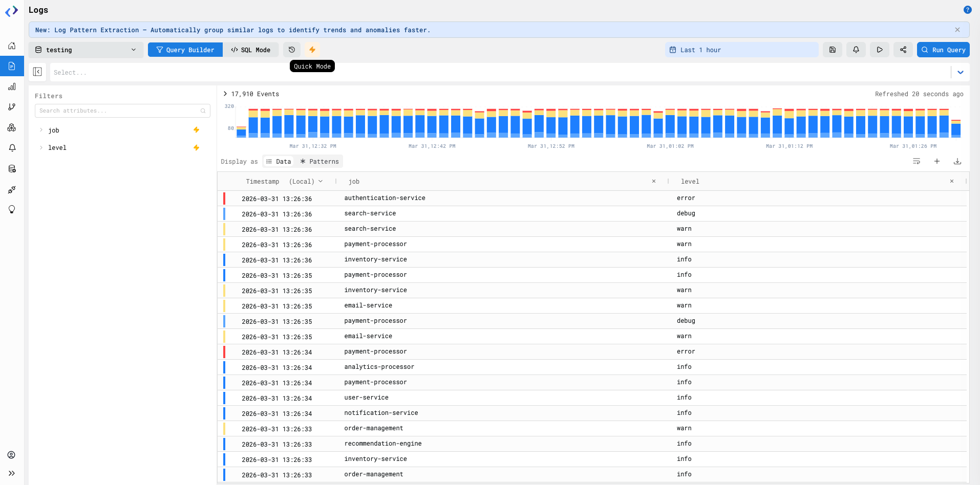The width and height of the screenshot is (980, 485).
Task: Toggle the lightning filter next to level
Action: [x=196, y=147]
